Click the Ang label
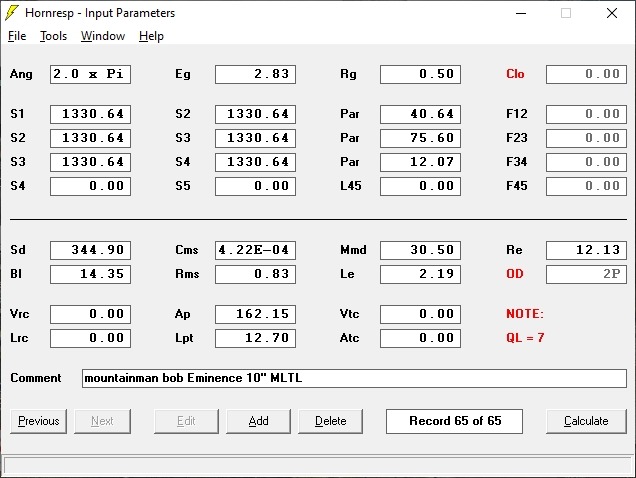This screenshot has height=478, width=636. pos(21,74)
